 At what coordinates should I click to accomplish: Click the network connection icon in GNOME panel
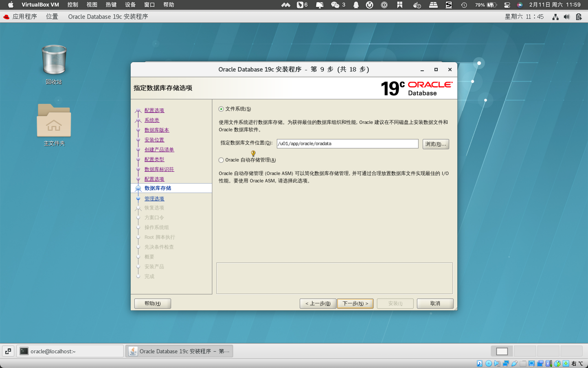(555, 17)
